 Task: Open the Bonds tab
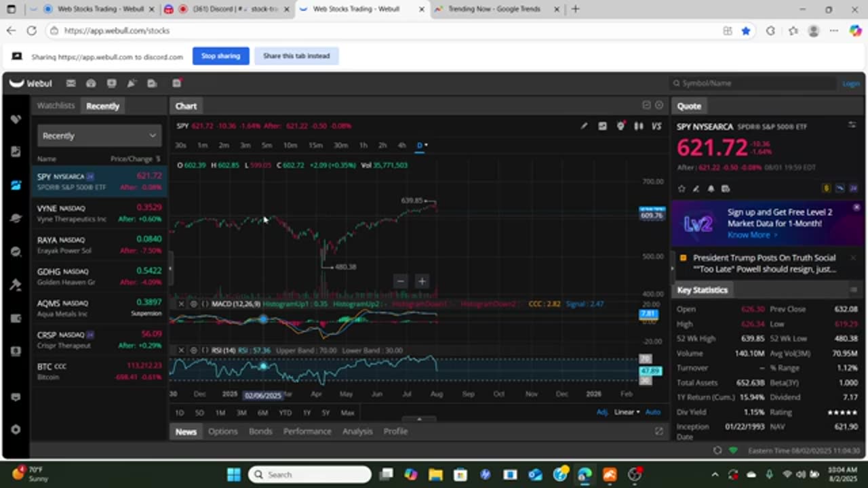(260, 431)
